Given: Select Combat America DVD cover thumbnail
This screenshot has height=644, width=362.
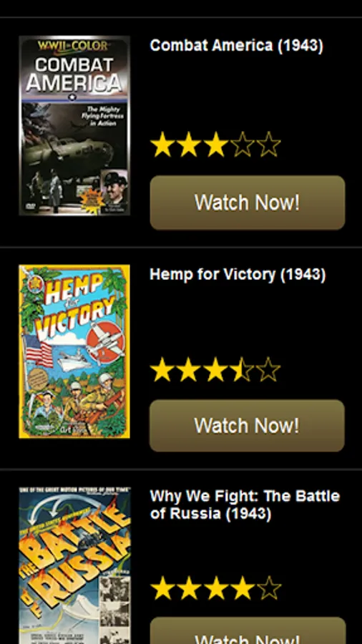Looking at the screenshot, I should (74, 125).
